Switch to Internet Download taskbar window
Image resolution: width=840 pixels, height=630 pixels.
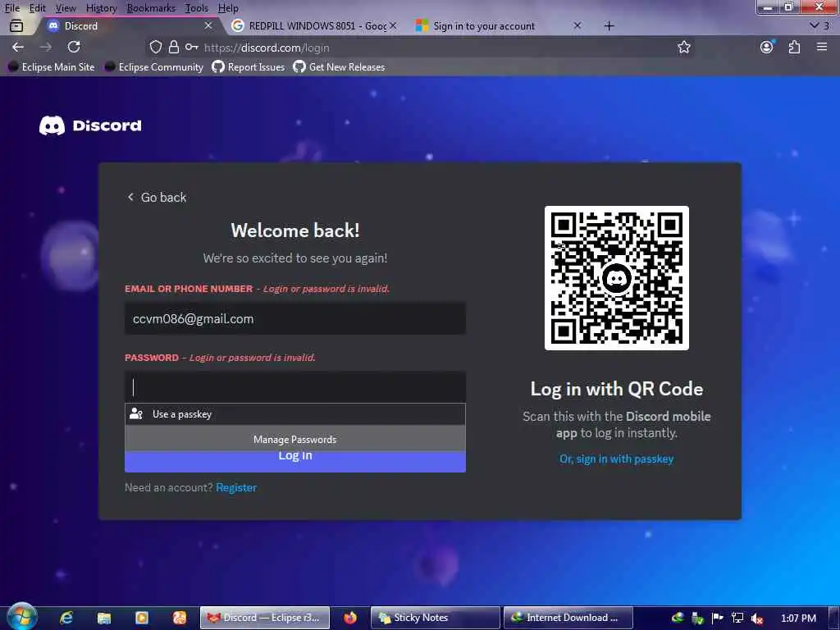[568, 618]
